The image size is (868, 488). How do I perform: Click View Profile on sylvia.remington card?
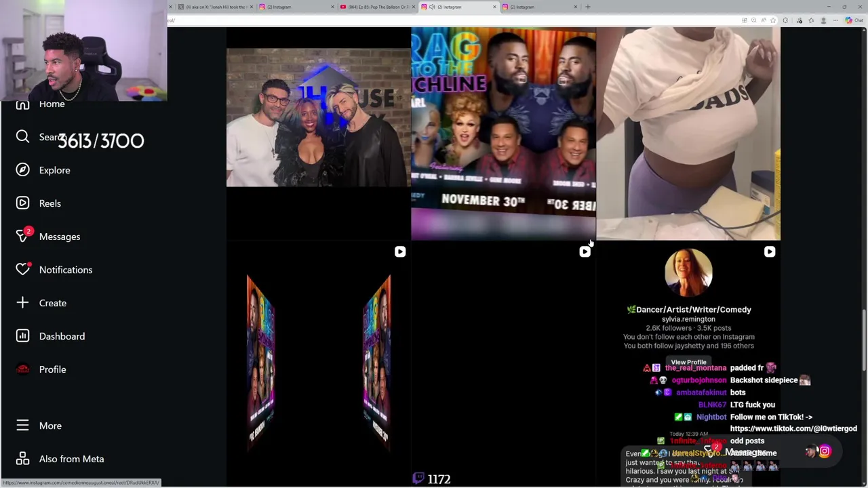688,362
